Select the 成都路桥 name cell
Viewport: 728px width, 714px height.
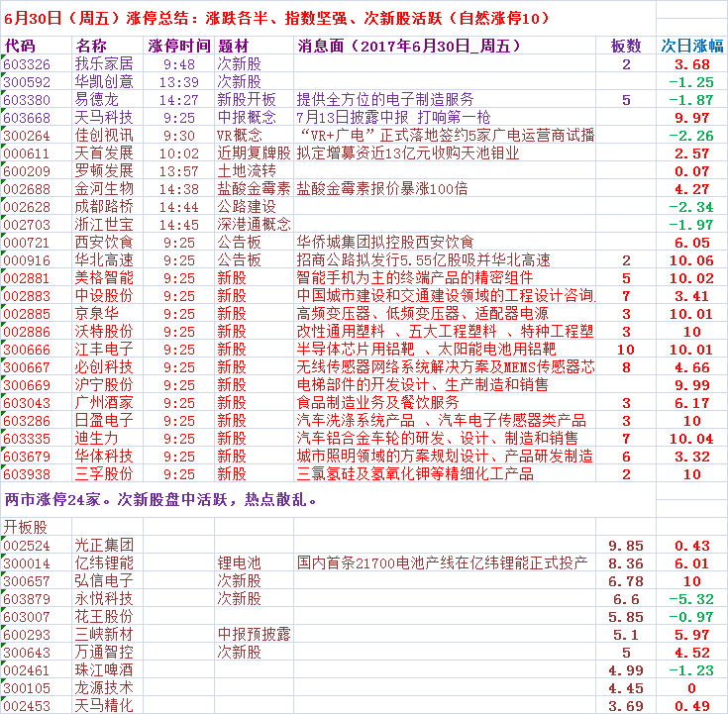[x=107, y=207]
